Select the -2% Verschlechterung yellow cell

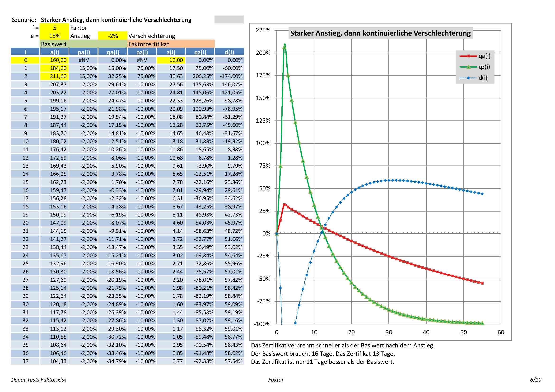coord(113,36)
